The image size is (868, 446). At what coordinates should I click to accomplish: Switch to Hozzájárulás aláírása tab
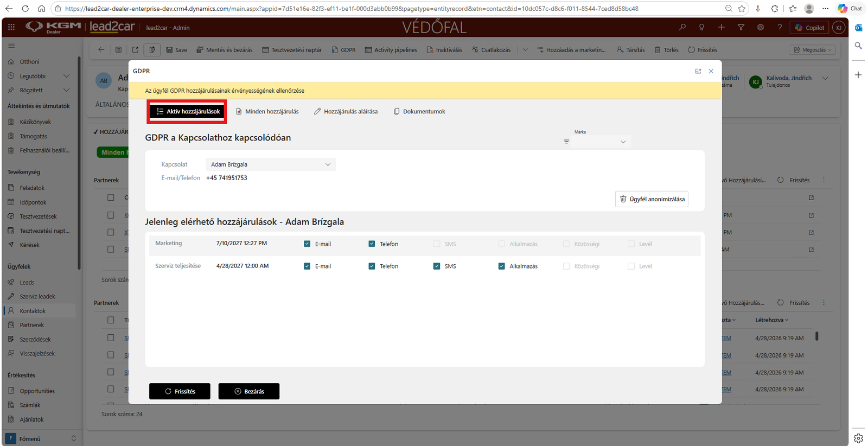(x=346, y=111)
